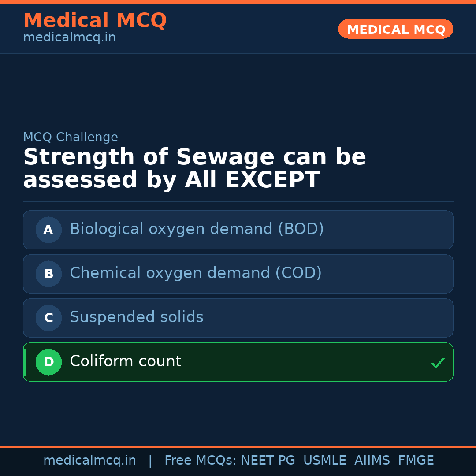Open the medicalmcq.in link in the footer

89,461
